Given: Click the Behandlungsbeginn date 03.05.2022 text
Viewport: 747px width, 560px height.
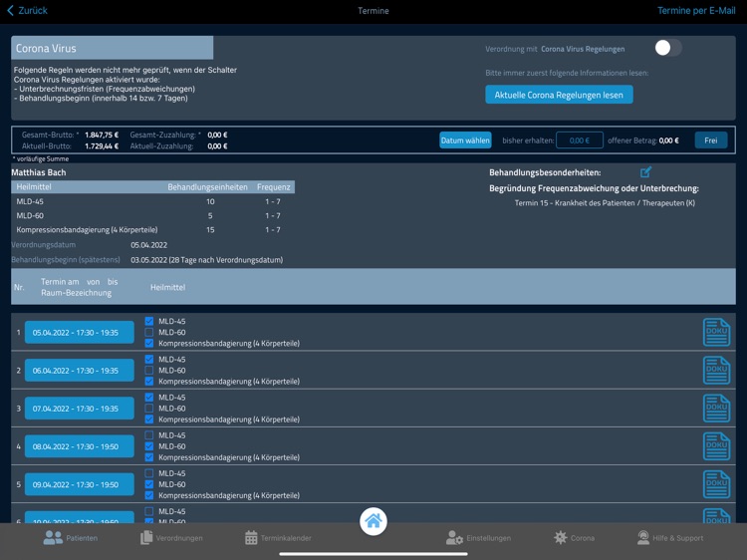Looking at the screenshot, I should [207, 260].
